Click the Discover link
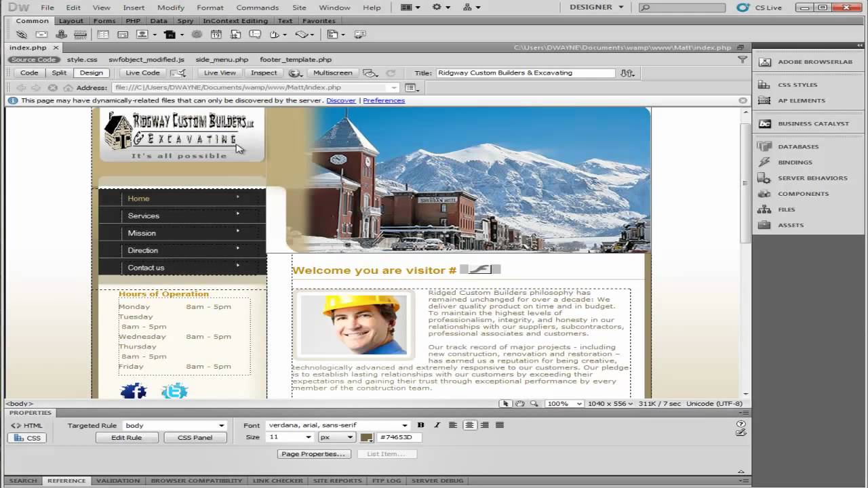The width and height of the screenshot is (868, 488). 340,100
